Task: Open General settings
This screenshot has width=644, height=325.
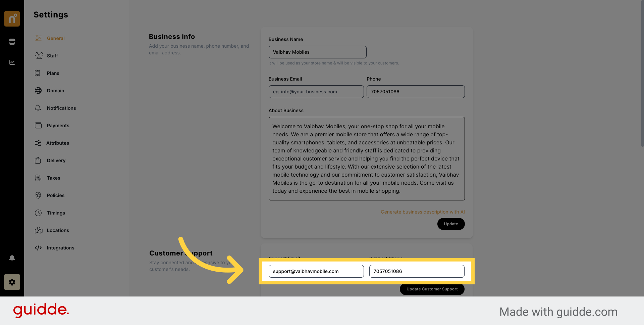Action: pos(56,38)
